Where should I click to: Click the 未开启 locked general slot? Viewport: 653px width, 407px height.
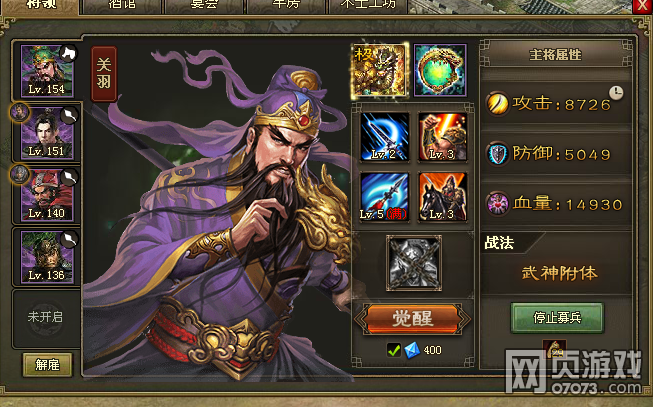pos(46,317)
